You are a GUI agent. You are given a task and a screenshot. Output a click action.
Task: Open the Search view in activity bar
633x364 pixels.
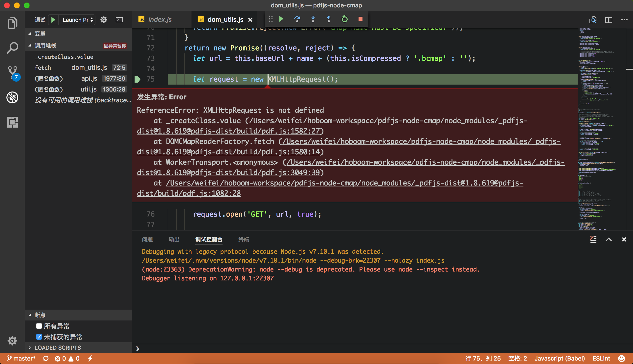pyautogui.click(x=12, y=47)
